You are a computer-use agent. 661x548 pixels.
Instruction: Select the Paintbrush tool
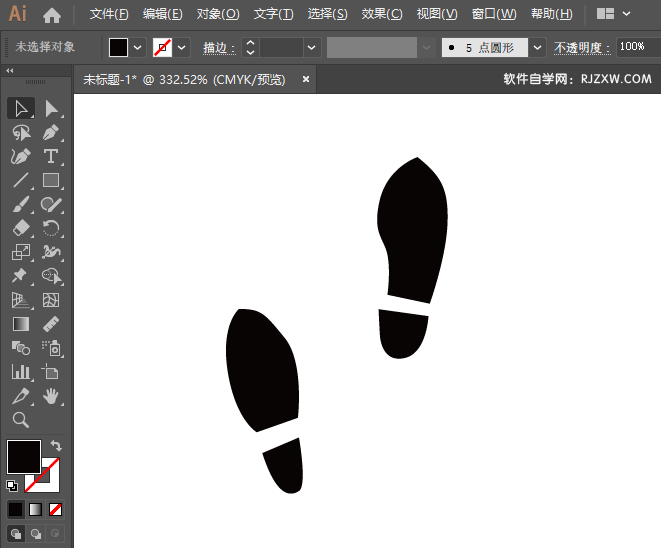(x=21, y=205)
